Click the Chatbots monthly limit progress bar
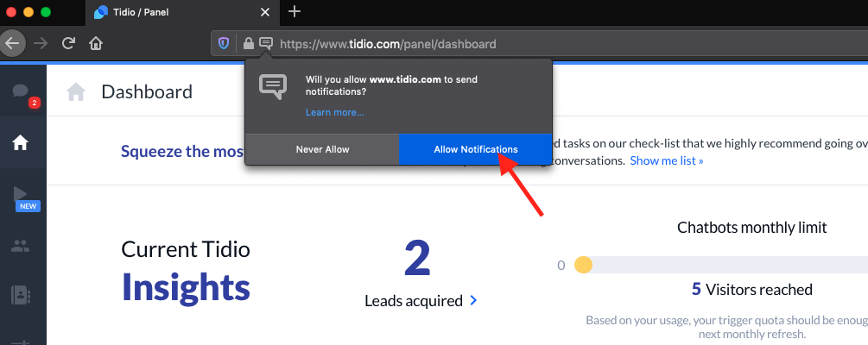This screenshot has height=345, width=868. pos(721,265)
